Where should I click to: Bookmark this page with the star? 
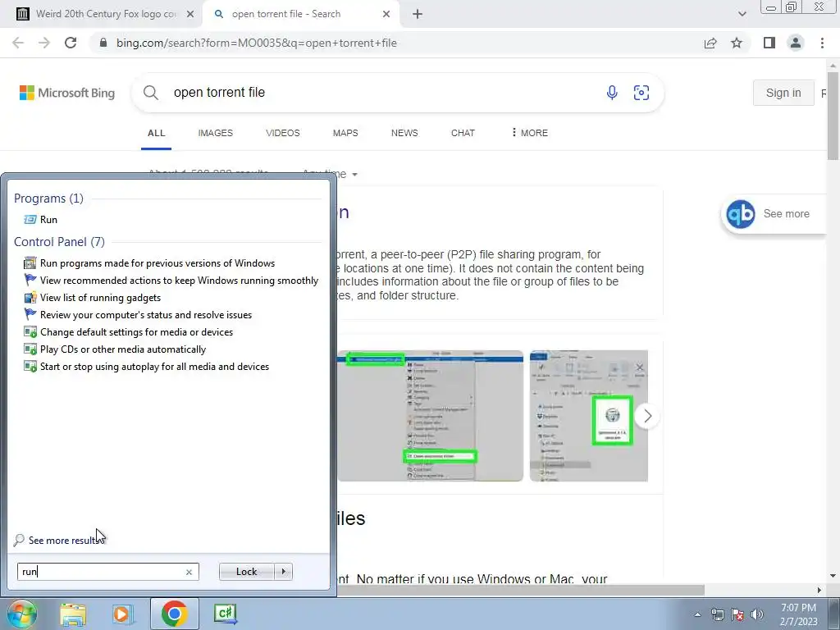pos(737,43)
